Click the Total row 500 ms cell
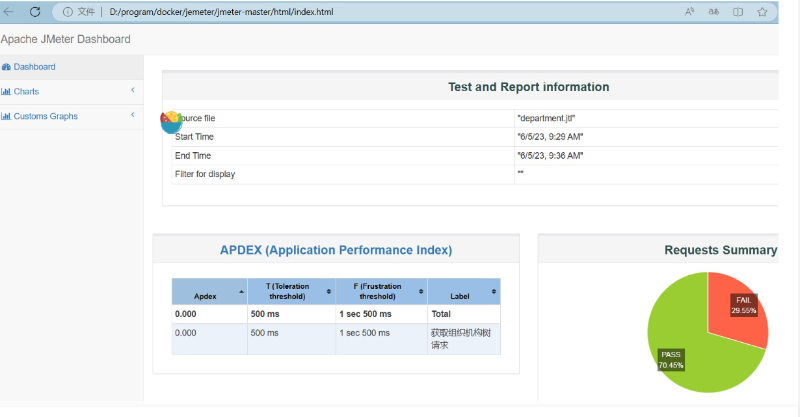Screen dimensions: 800x417 291,314
